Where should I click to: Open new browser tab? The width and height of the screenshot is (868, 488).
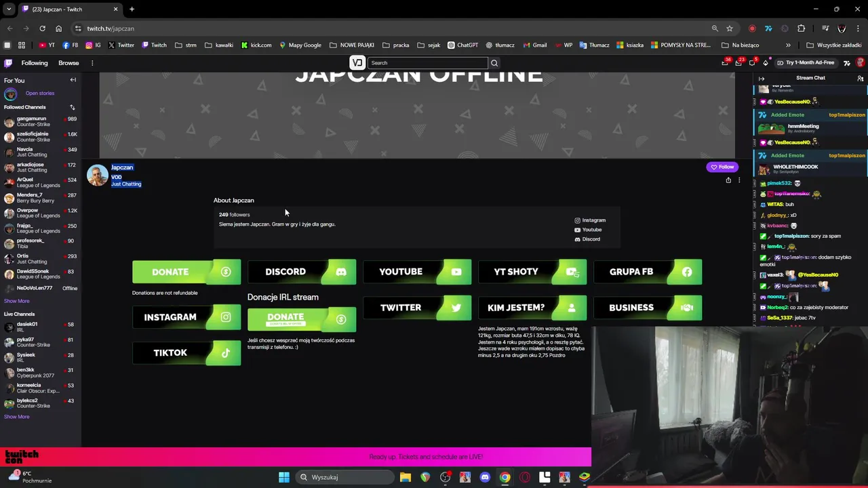pos(132,9)
